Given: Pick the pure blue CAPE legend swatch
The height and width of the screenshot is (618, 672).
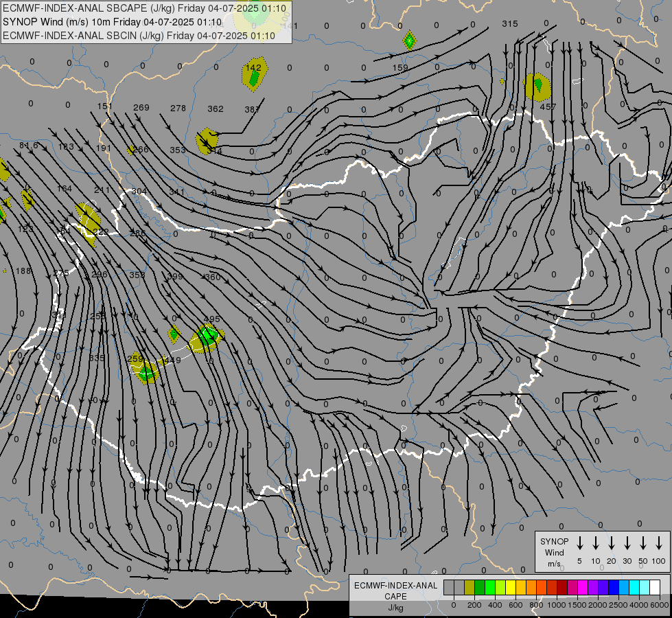Looking at the screenshot, I should click(613, 588).
